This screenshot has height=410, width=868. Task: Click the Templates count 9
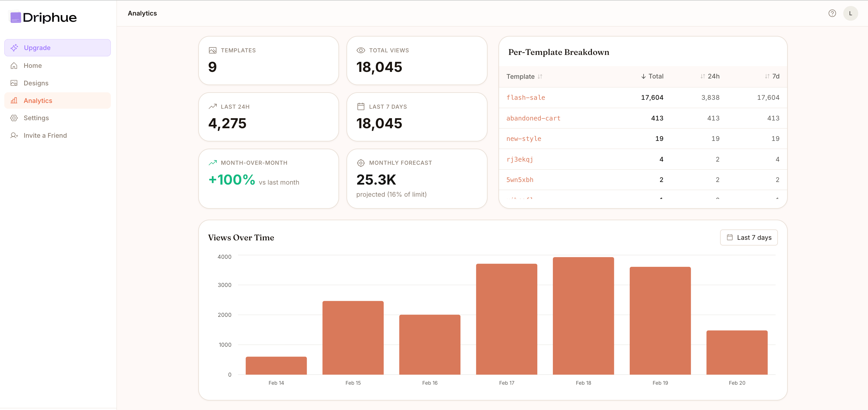coord(213,67)
